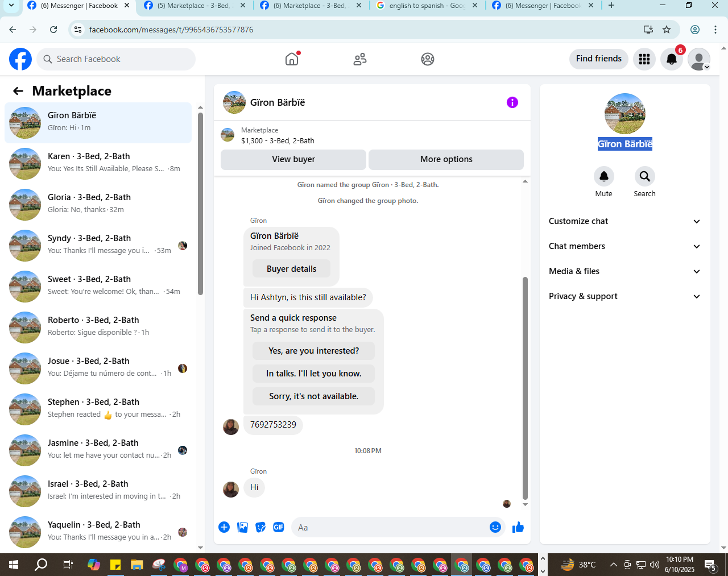The height and width of the screenshot is (576, 728).
Task: Open the Chrome tab search dropdown arrow
Action: coord(11,6)
